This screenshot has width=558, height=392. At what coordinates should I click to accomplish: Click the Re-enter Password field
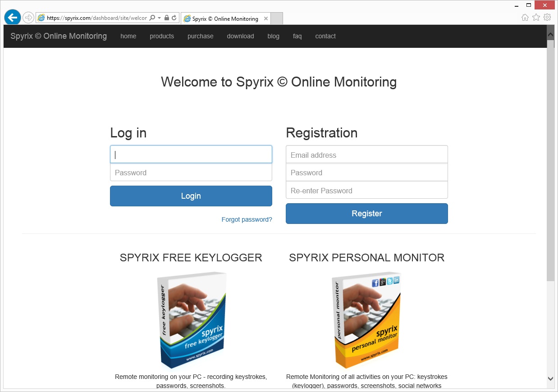coord(367,190)
